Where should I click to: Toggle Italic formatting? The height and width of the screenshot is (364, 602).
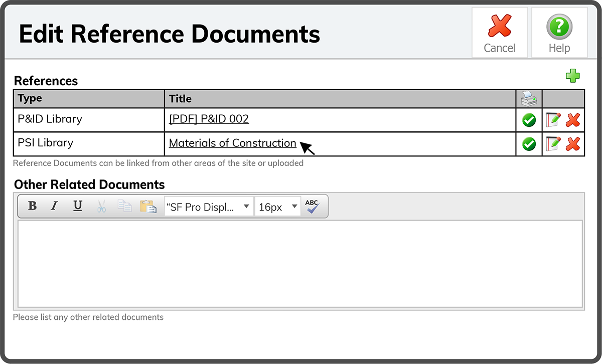55,207
